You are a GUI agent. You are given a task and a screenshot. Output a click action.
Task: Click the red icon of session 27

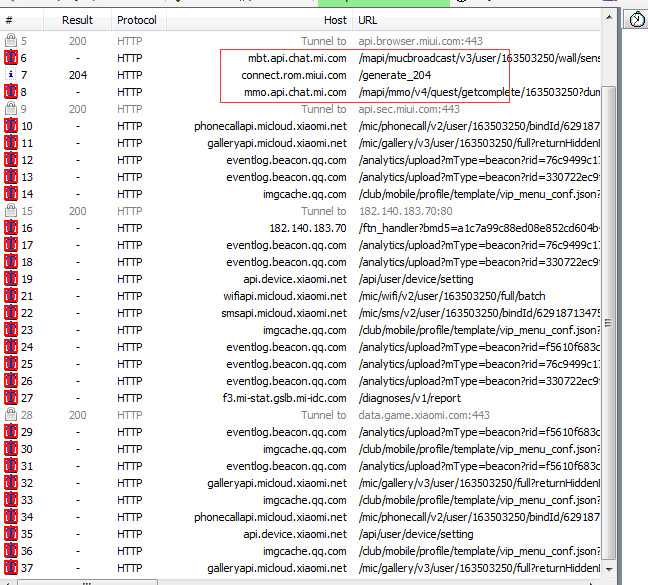pos(11,397)
